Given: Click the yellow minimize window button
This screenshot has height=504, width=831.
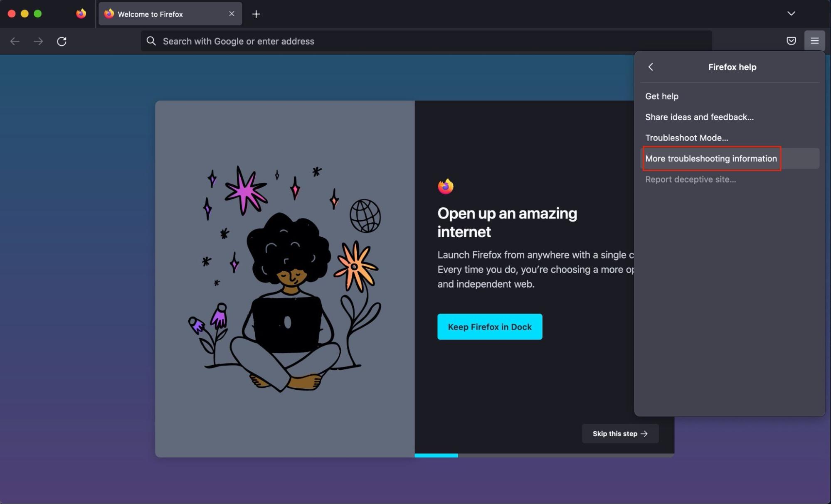Looking at the screenshot, I should click(x=25, y=14).
